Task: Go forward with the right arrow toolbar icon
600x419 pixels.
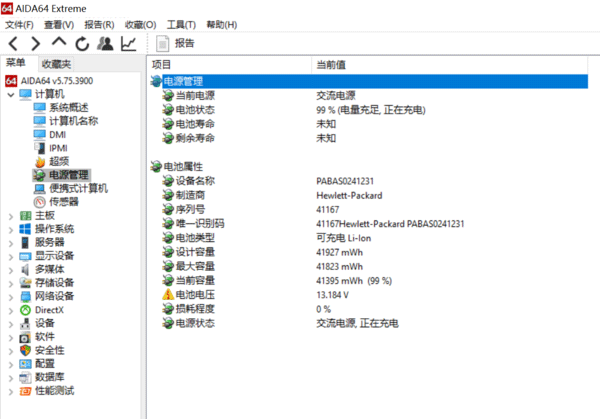Action: [x=36, y=44]
